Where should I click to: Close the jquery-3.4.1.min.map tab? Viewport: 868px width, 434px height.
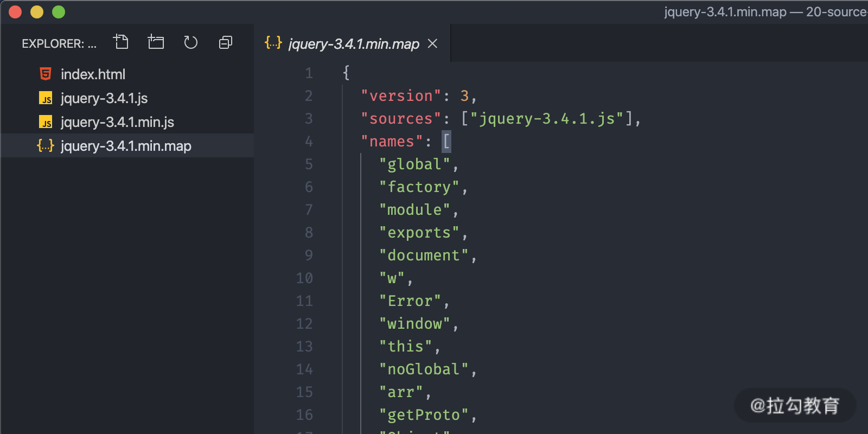click(x=432, y=43)
